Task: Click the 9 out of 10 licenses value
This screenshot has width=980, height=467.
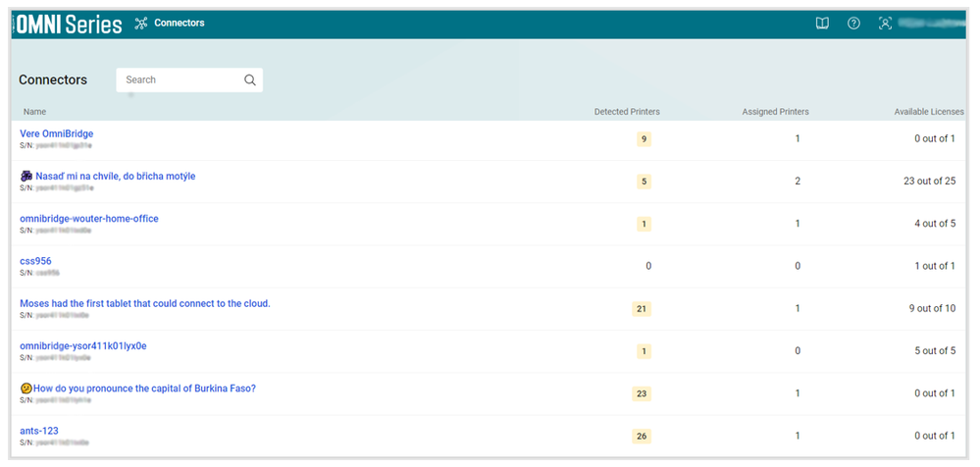Action: point(933,309)
